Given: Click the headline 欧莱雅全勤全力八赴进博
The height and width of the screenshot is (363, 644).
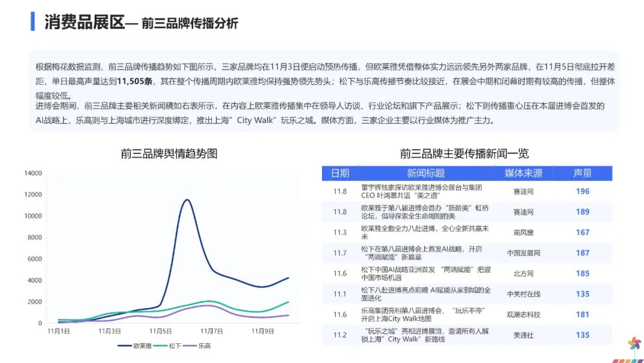Looking at the screenshot, I should (x=425, y=233).
